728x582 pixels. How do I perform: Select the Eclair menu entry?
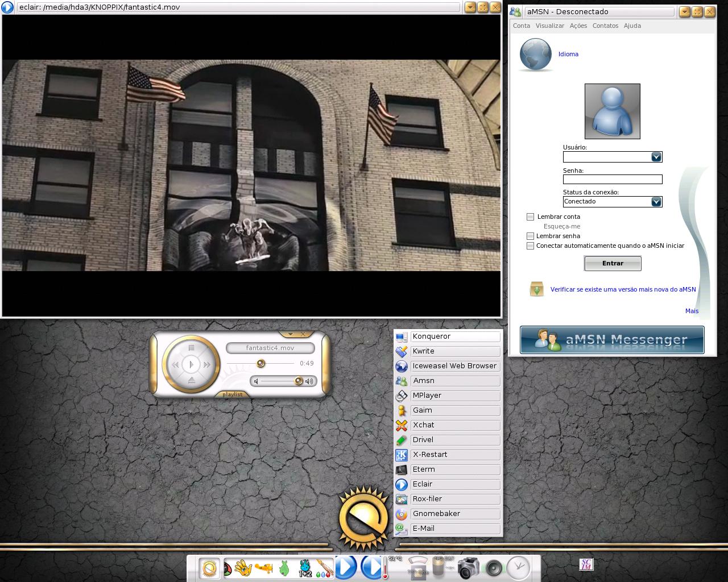coord(448,484)
